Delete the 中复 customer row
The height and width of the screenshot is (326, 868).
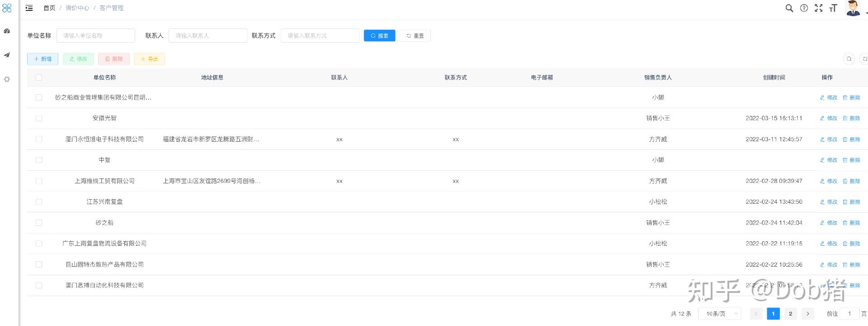point(851,160)
